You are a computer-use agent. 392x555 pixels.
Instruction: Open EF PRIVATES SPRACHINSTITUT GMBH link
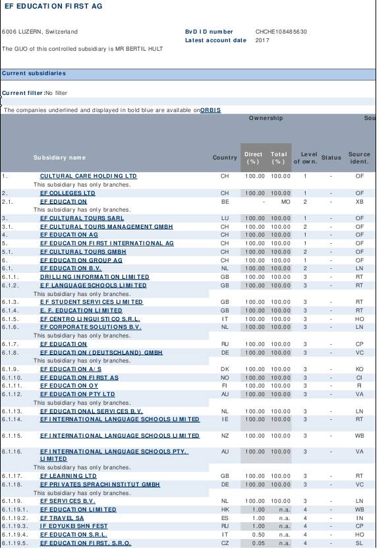click(x=99, y=484)
